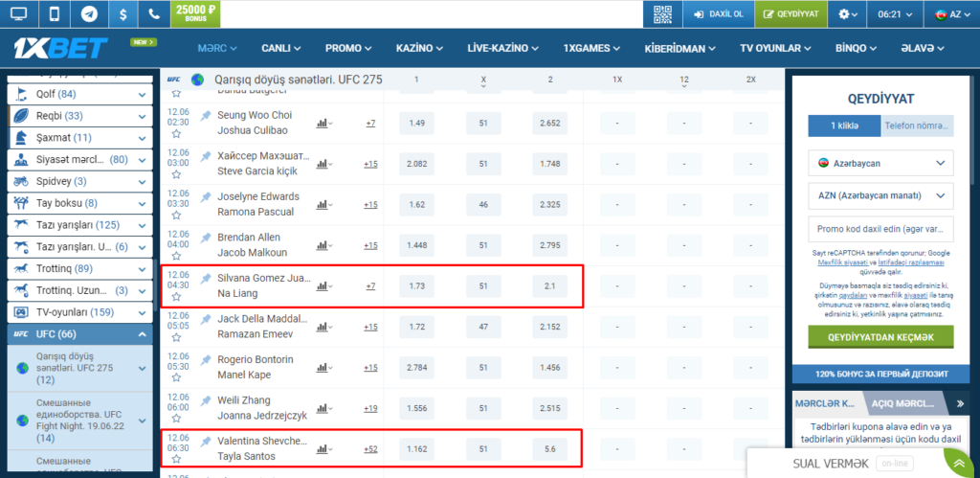Open the settings gear dropdown
This screenshot has width=980, height=478.
(848, 13)
